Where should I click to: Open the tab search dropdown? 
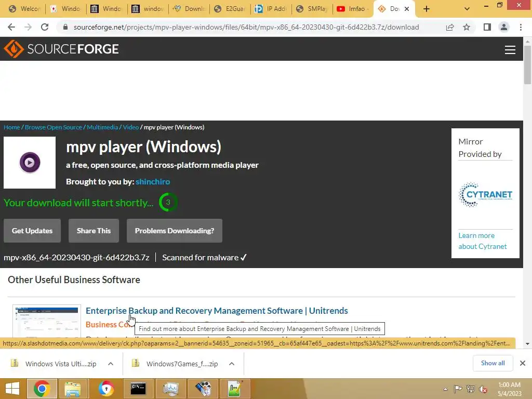point(467,9)
